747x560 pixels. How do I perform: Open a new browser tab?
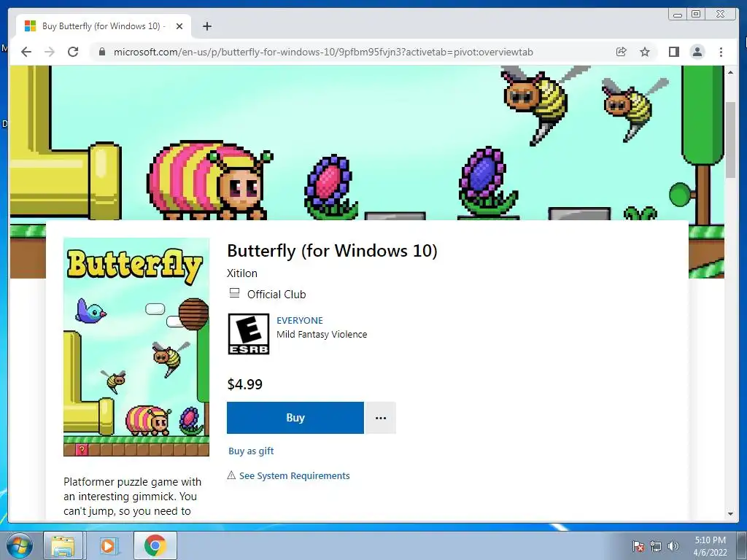(x=206, y=26)
